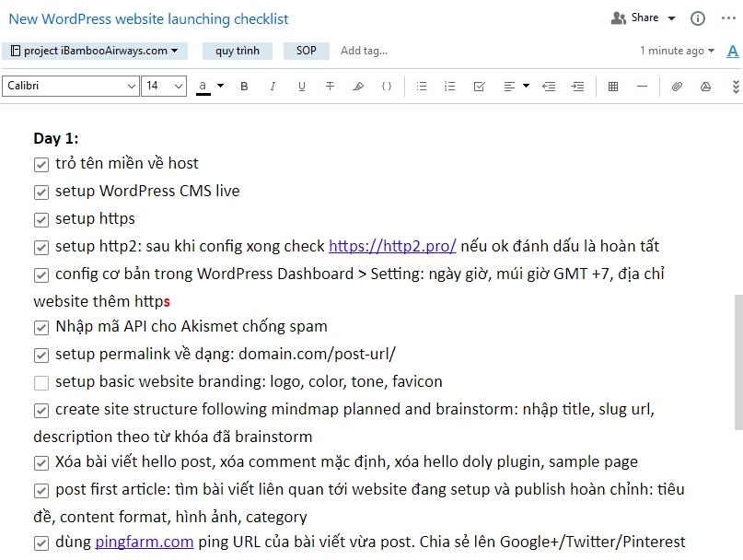The image size is (743, 560).
Task: Click the note title 'New WordPress website launching checklist'
Action: coord(149,19)
